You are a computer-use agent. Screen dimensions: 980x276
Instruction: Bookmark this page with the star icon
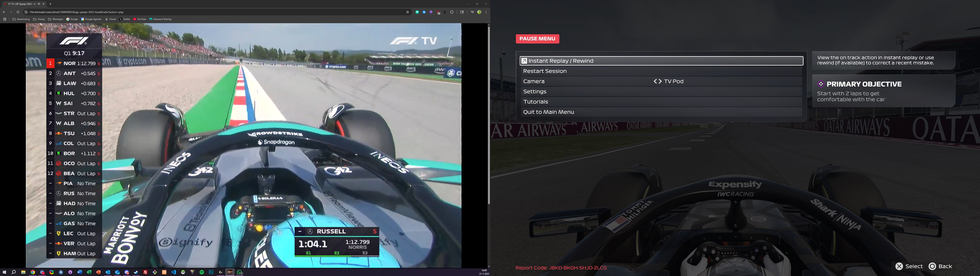point(407,12)
